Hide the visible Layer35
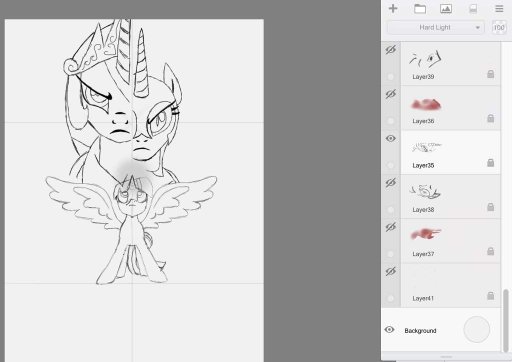 coord(391,138)
